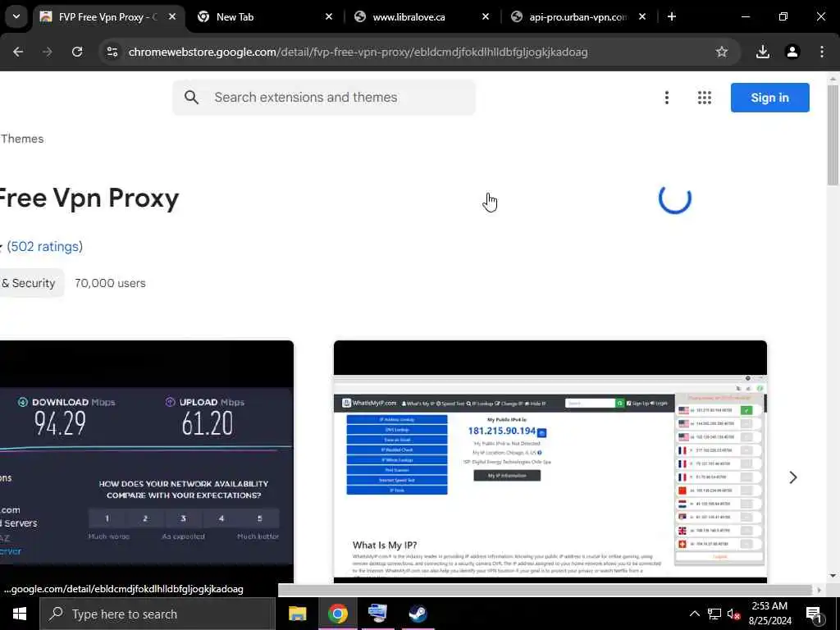Click the browser back arrow

[18, 52]
